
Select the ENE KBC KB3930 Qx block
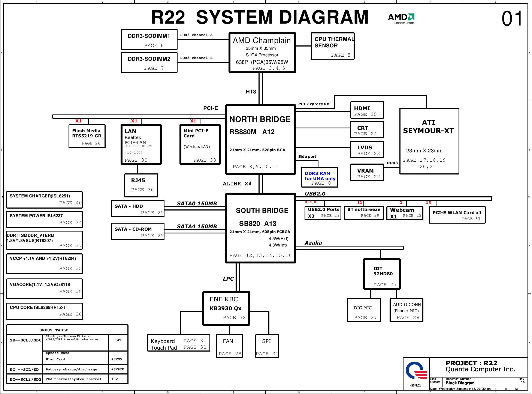226,309
